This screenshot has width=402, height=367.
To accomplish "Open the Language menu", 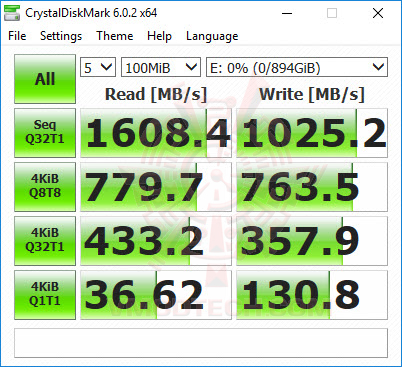I will coord(212,36).
